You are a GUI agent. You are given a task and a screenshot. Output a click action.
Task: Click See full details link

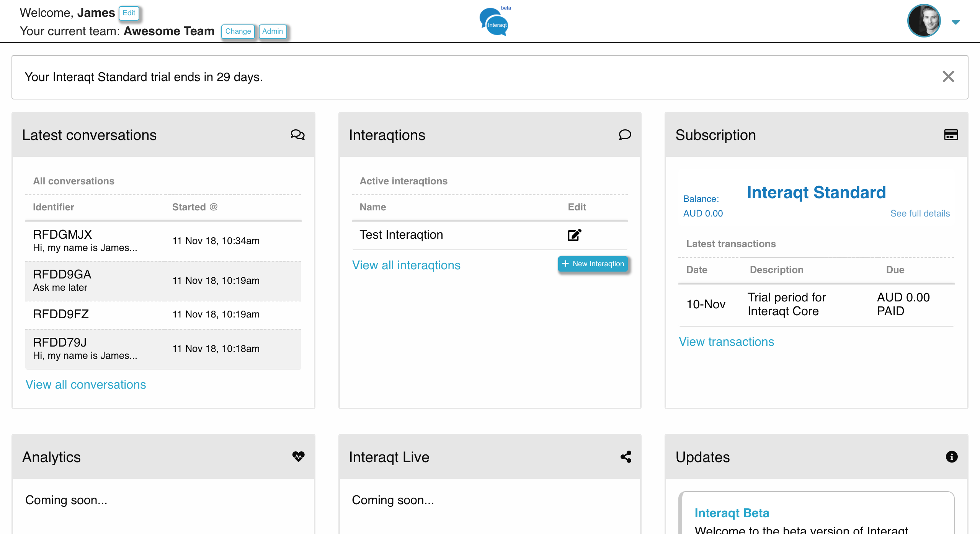click(x=920, y=213)
